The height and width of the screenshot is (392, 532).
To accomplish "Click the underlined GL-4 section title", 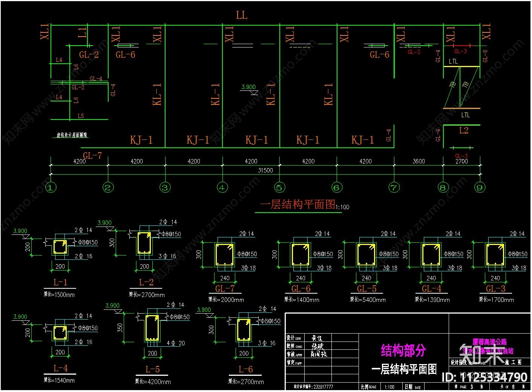I will [x=432, y=289].
